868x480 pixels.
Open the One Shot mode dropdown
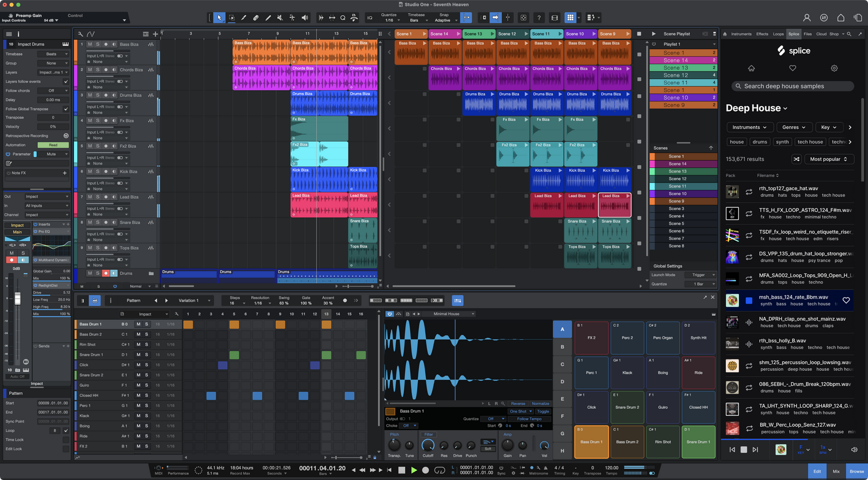(x=521, y=412)
